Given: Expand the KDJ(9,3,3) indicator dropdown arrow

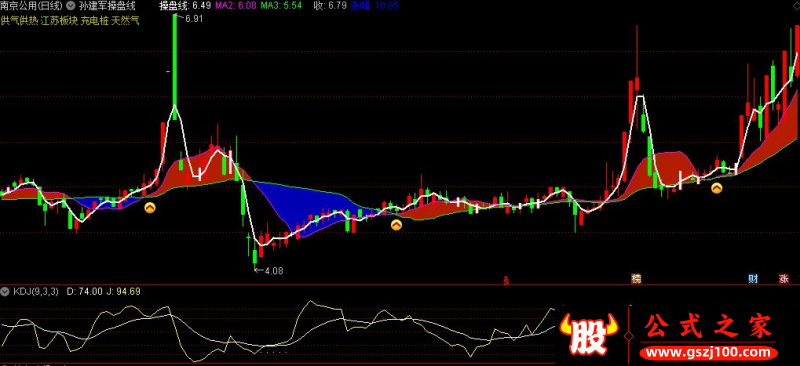Looking at the screenshot, I should pos(6,291).
